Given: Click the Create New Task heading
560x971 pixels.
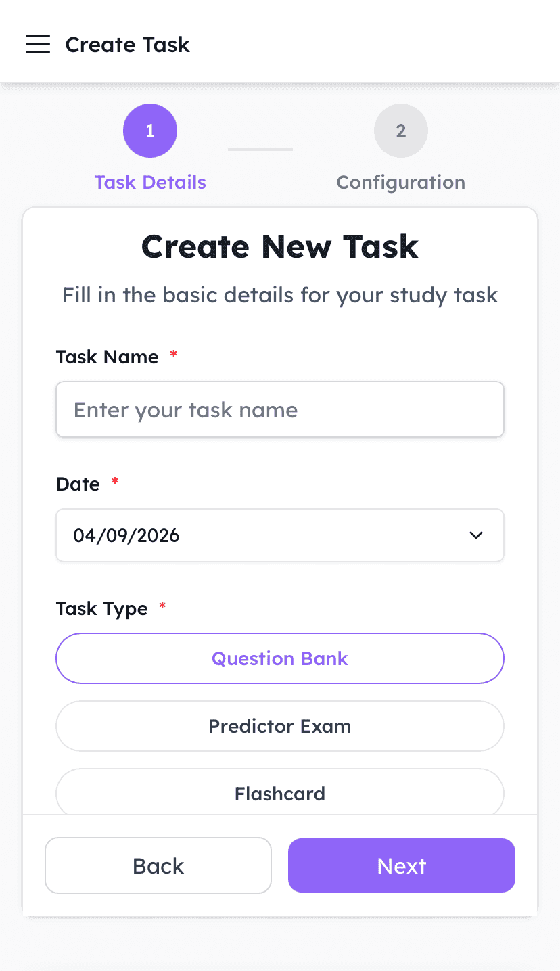Looking at the screenshot, I should point(280,246).
